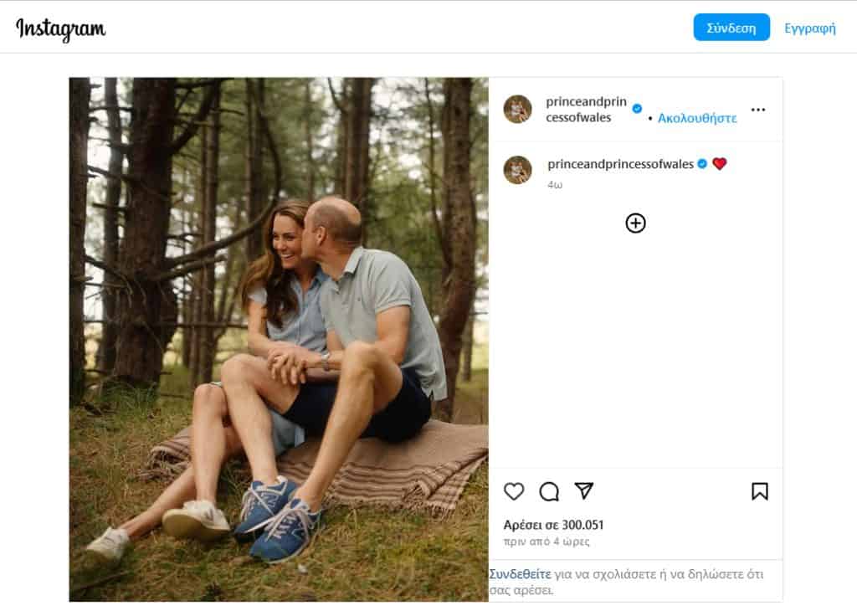The height and width of the screenshot is (616, 857).
Task: Click verified badge next to caption username
Action: 703,164
